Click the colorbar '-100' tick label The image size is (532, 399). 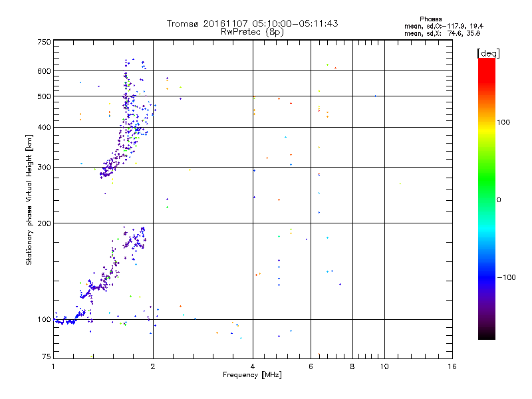click(506, 277)
